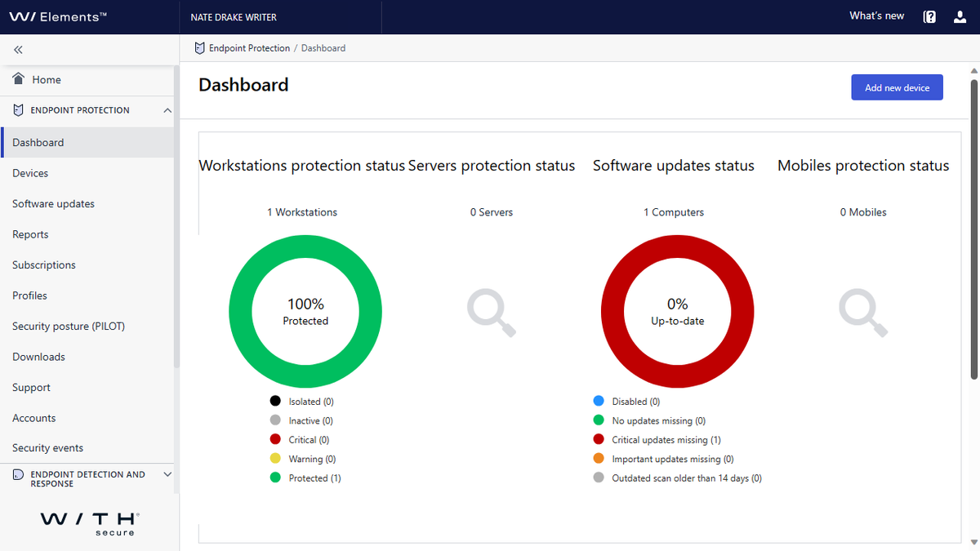Click the green Protected legend dot
This screenshot has height=551, width=980.
(x=275, y=478)
